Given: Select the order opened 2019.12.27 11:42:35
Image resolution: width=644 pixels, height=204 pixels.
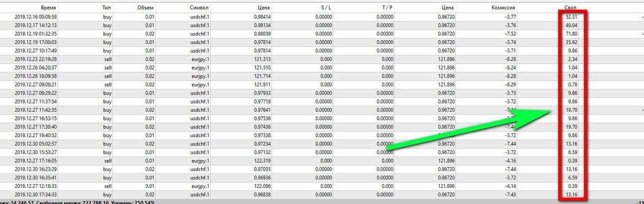Looking at the screenshot, I should click(322, 110).
